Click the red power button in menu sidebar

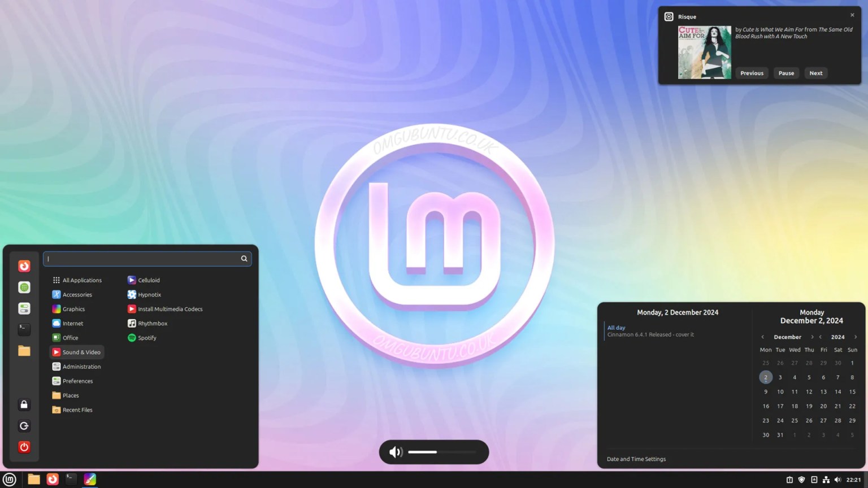click(x=24, y=447)
